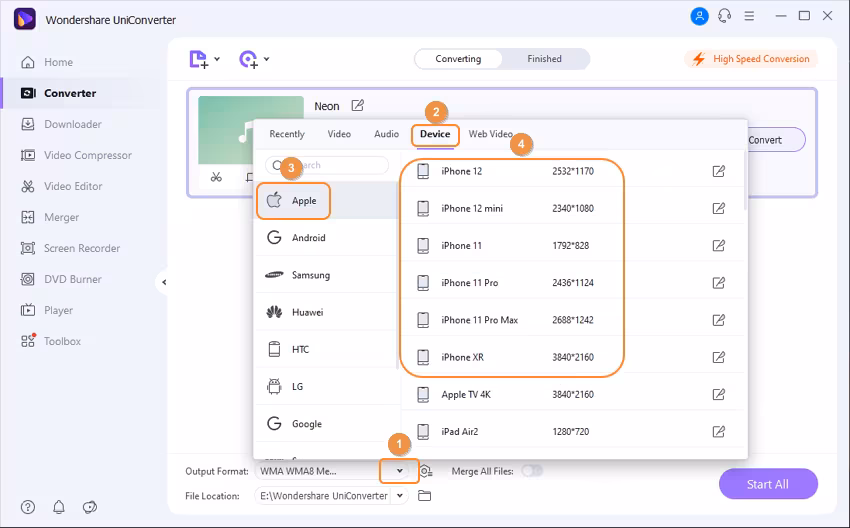This screenshot has width=850, height=528.
Task: Click the brand list scrollbar
Action: point(398,276)
